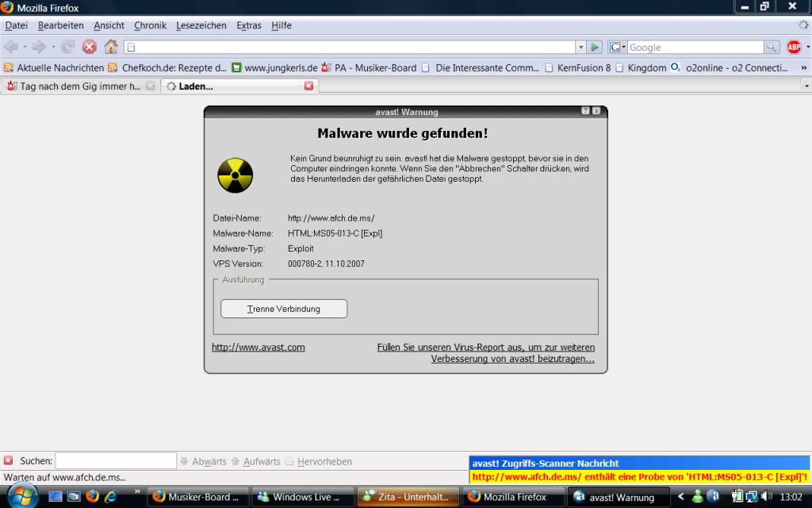Close the Tag nach dem Gig tab
Image resolution: width=812 pixels, height=508 pixels.
(x=150, y=86)
